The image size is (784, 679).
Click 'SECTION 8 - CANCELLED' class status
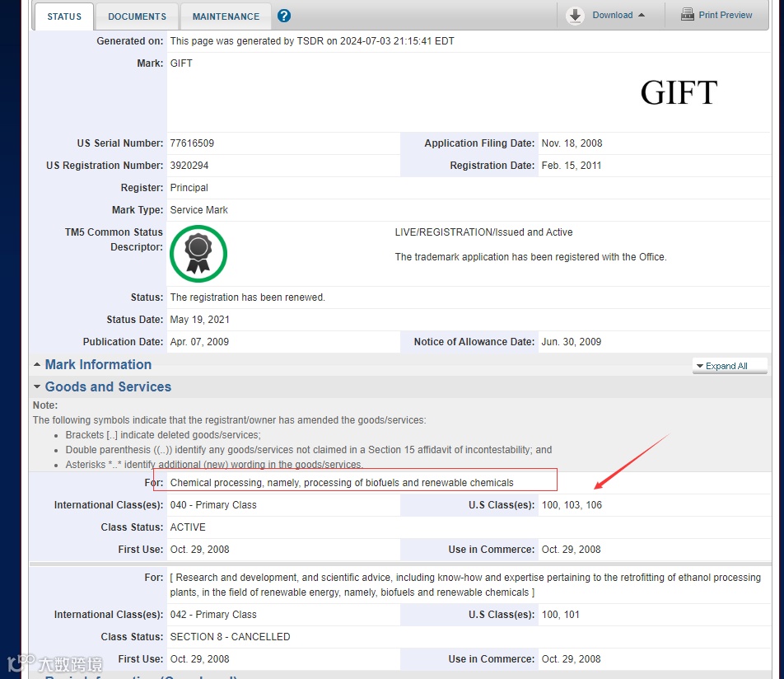pos(230,637)
